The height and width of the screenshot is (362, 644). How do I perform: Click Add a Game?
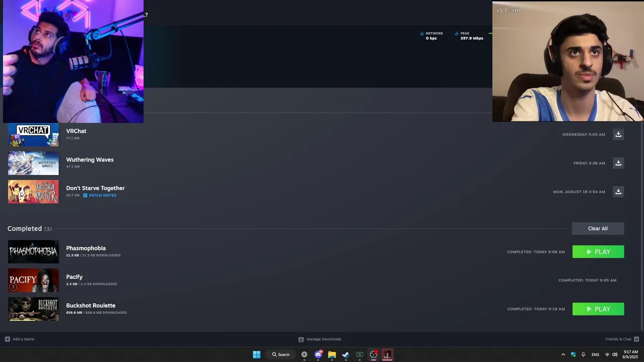point(23,339)
